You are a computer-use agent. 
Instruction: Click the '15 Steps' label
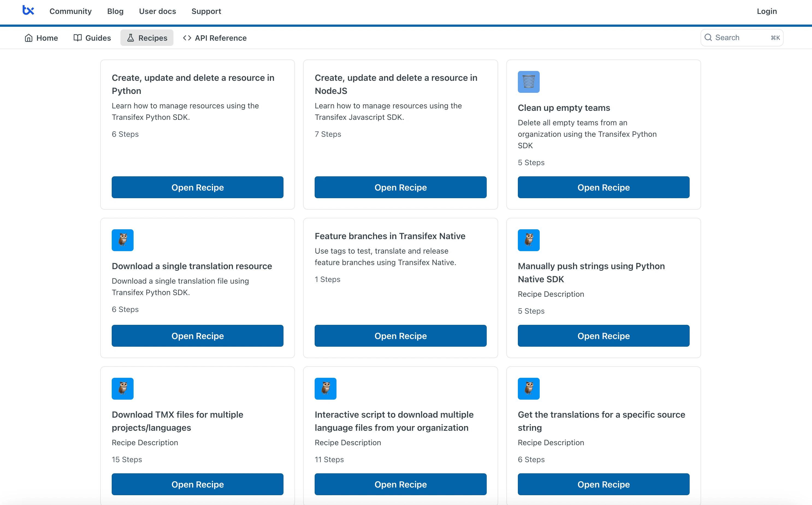point(127,460)
